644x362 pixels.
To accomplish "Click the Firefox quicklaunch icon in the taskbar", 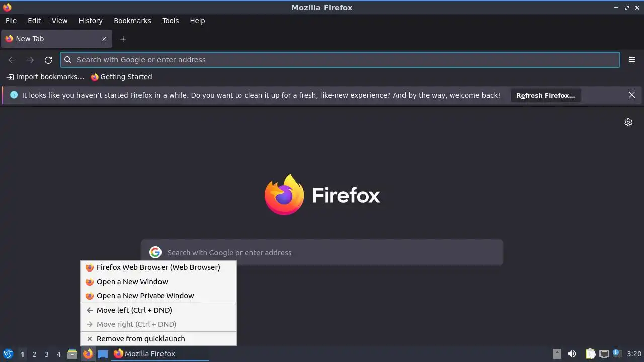I will 88,354.
